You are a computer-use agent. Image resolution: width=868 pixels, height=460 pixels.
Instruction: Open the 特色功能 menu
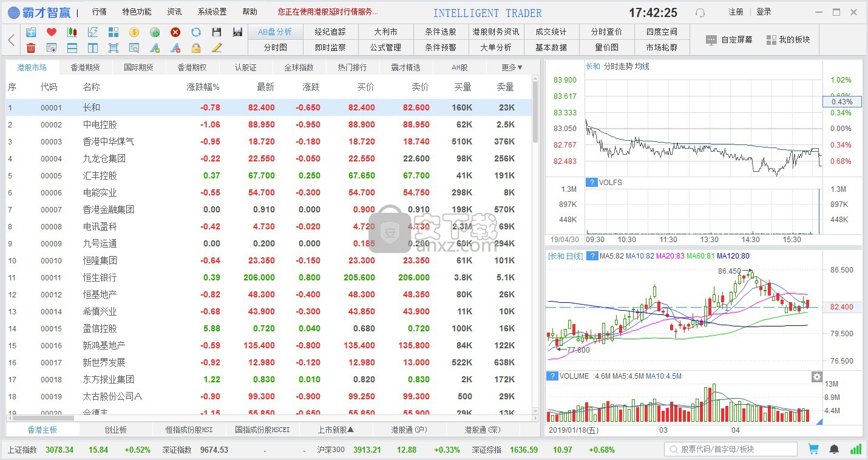[137, 12]
